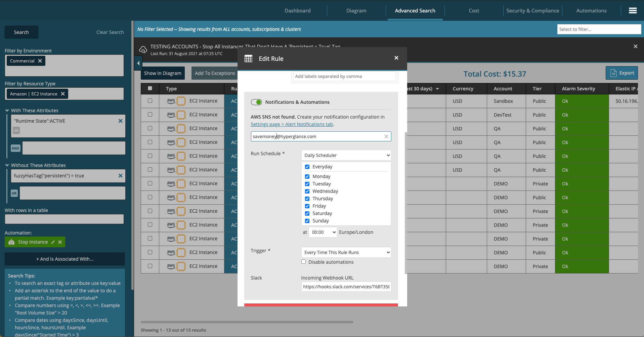Click the Stop Instance robot icon
Viewport: 644px width, 337px height.
[11, 242]
